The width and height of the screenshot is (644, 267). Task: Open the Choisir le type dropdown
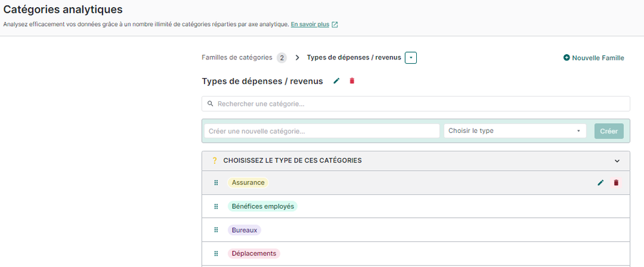514,131
